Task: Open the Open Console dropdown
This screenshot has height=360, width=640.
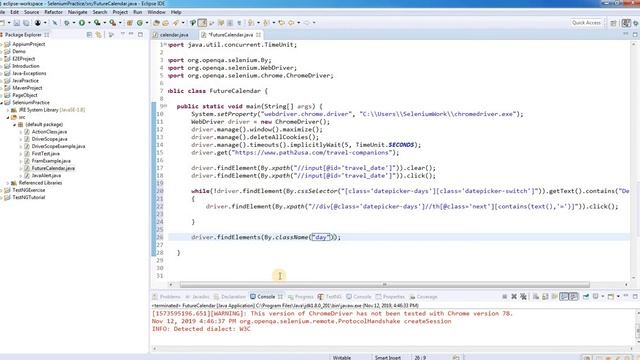Action: (x=618, y=296)
